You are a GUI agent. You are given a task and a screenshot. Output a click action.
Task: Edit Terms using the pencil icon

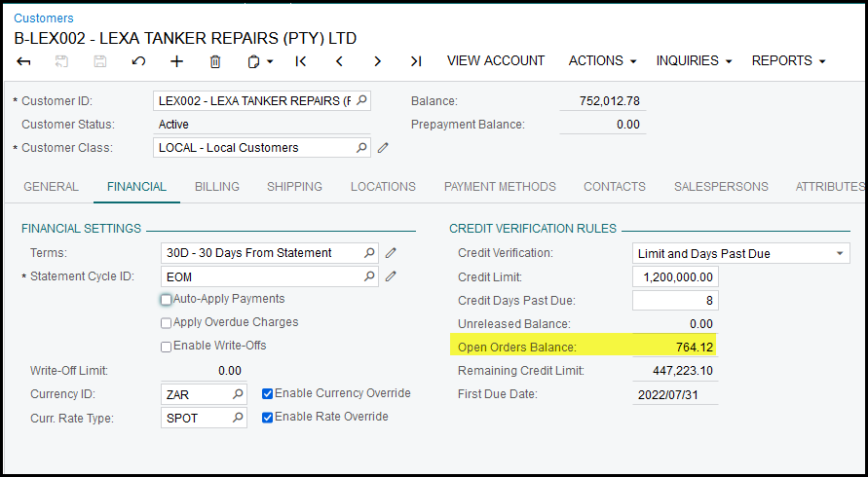point(391,253)
